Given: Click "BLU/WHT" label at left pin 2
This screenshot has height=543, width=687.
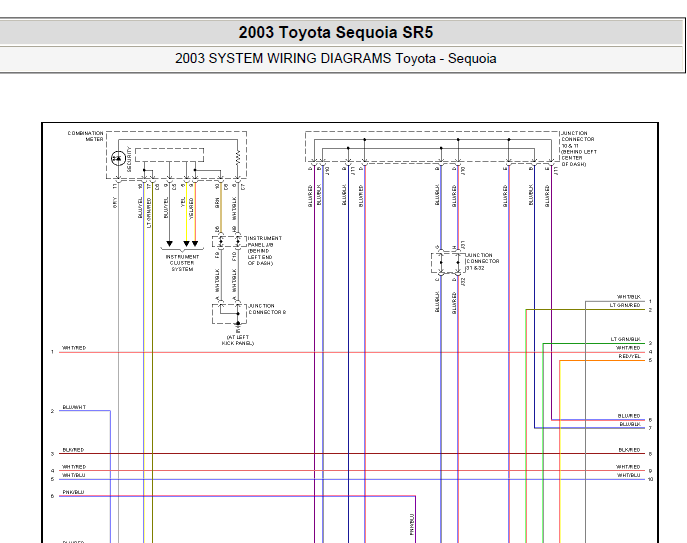Looking at the screenshot, I should pos(74,407).
